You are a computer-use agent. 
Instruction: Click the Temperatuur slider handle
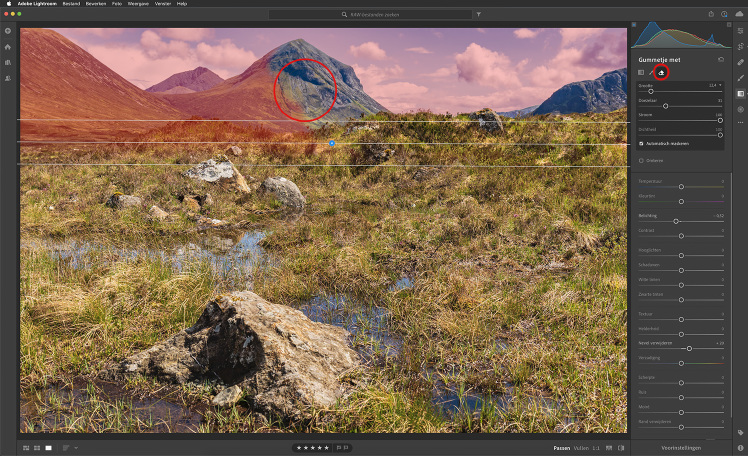click(x=681, y=187)
